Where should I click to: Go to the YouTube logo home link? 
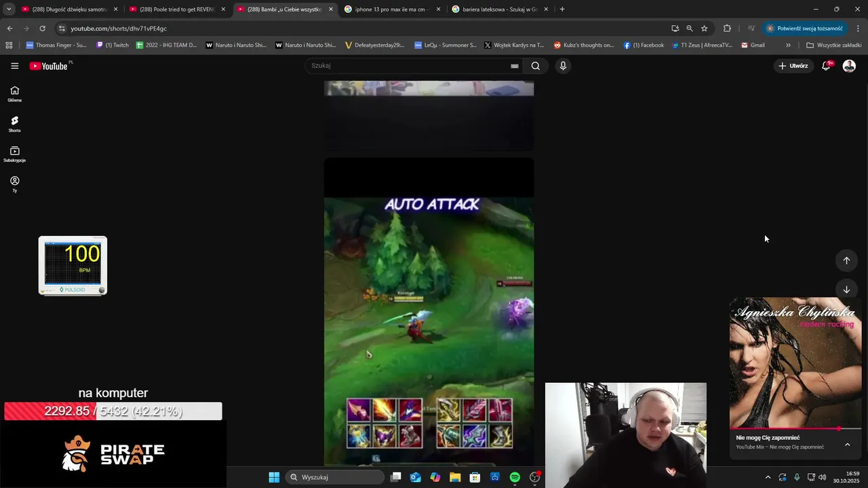[x=49, y=66]
